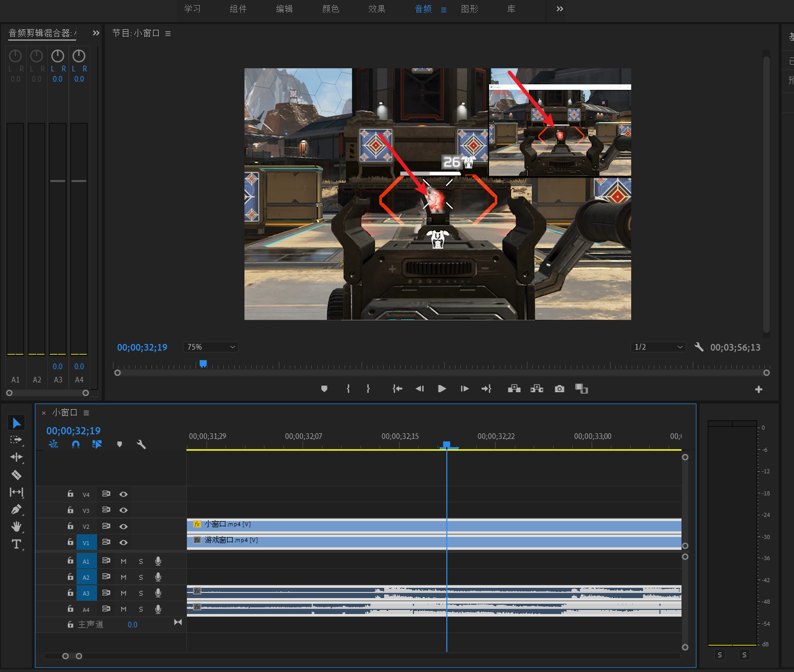Add marker in timeline panel
794x672 pixels.
click(120, 445)
